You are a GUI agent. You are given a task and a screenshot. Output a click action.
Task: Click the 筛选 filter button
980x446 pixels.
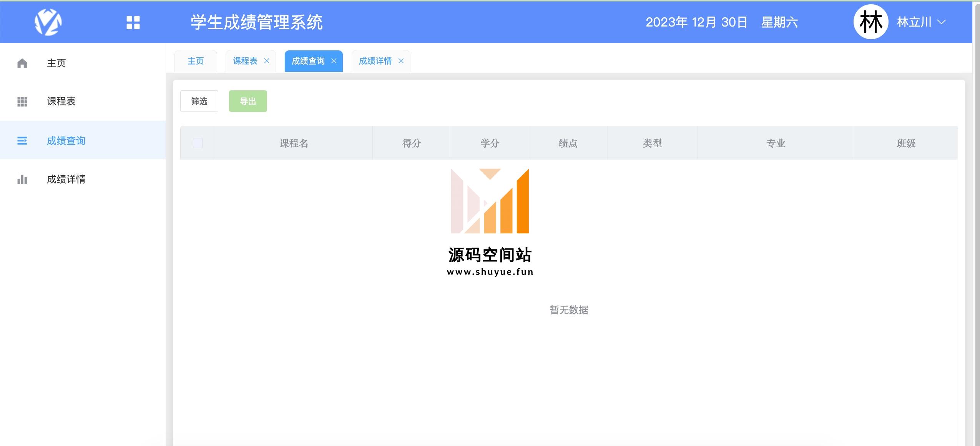[x=199, y=101]
